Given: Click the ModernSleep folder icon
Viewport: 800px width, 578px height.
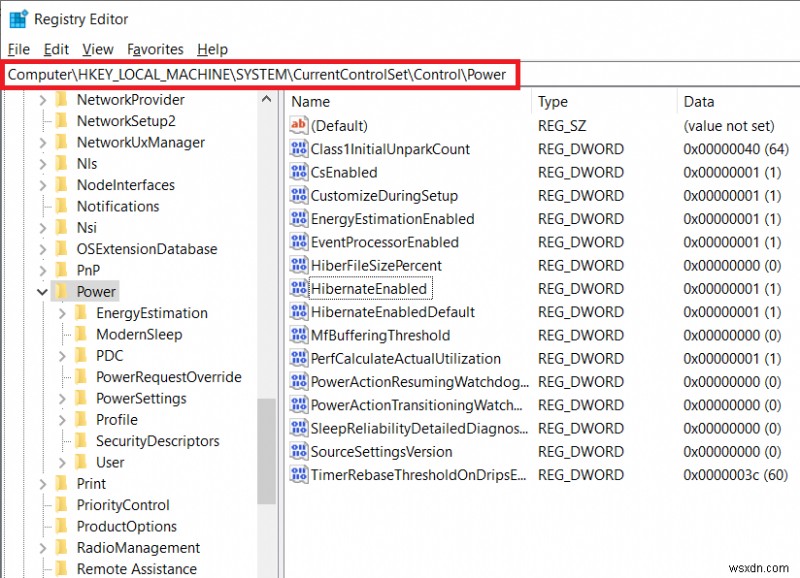Looking at the screenshot, I should tap(81, 334).
